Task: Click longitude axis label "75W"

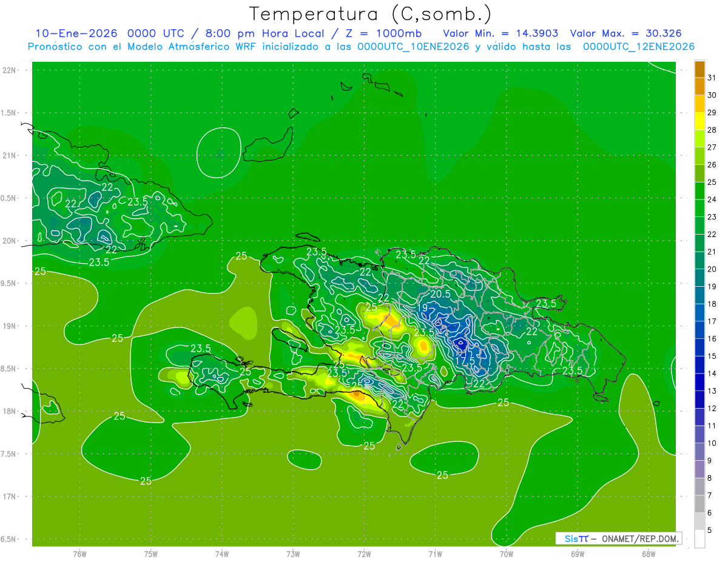Action: coord(150,554)
